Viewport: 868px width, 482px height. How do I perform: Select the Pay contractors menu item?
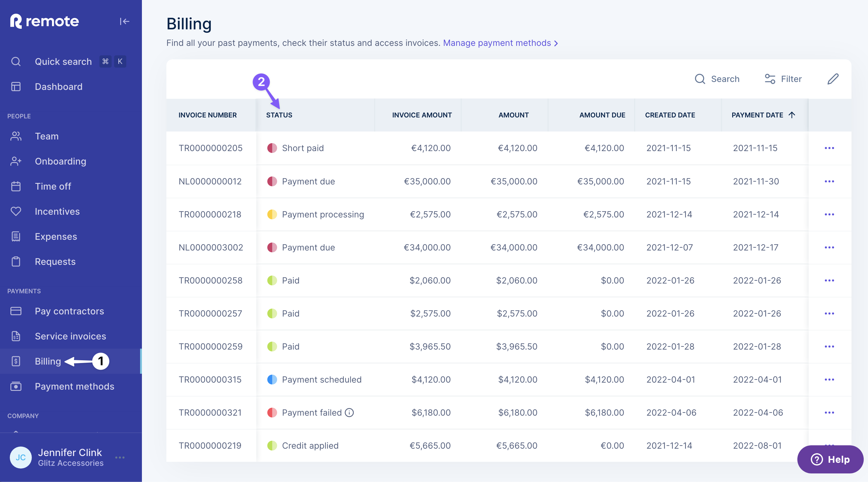69,311
